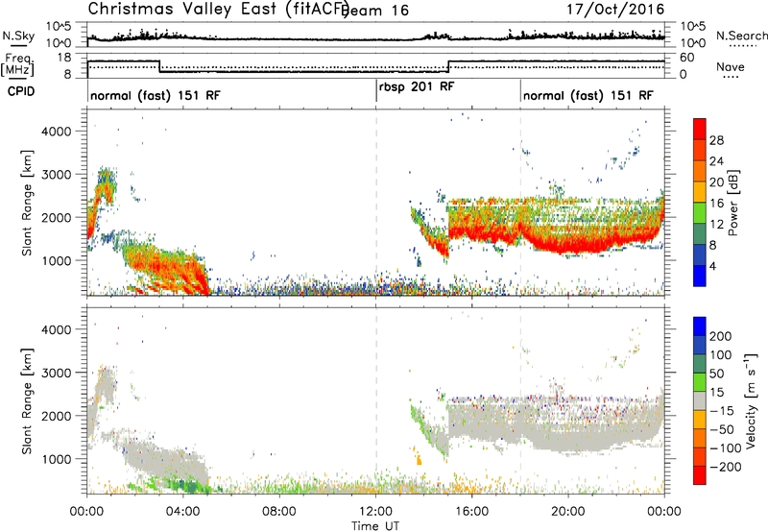Click the 'Velocity [m s-1]' color bar title
This screenshot has height=532, width=768.
coord(750,400)
